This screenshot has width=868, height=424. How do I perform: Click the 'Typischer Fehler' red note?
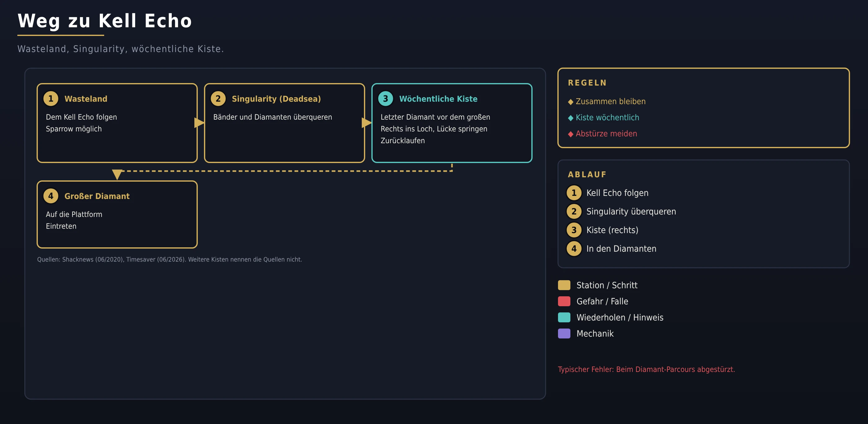point(646,369)
